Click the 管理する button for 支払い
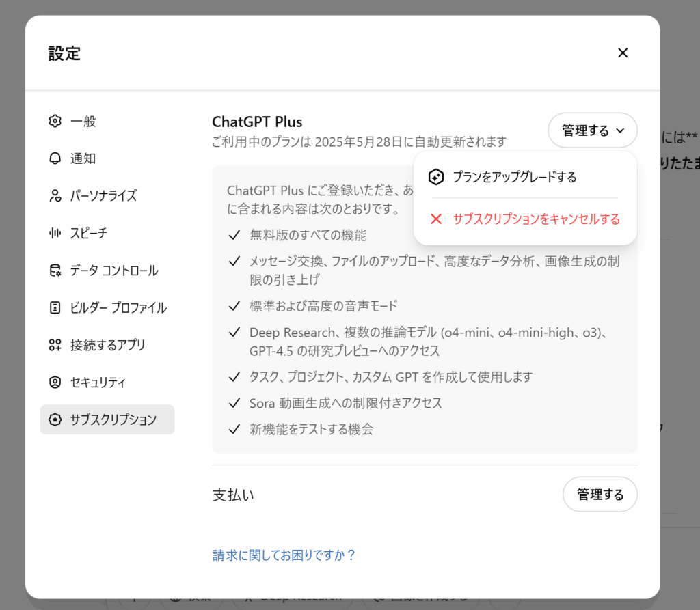Screen dimensions: 700x610 [x=600, y=495]
